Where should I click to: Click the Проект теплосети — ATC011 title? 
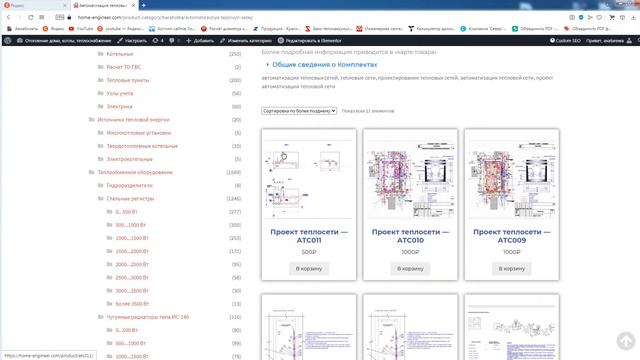(x=309, y=236)
